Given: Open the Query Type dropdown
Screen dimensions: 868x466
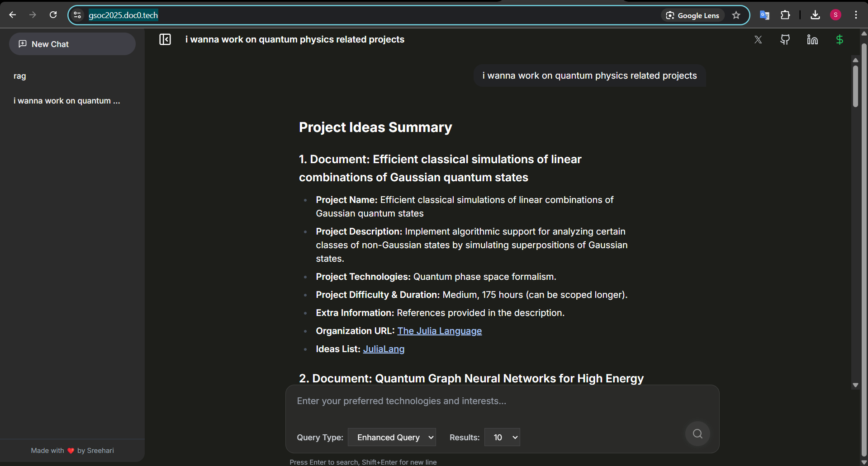Looking at the screenshot, I should pos(392,437).
